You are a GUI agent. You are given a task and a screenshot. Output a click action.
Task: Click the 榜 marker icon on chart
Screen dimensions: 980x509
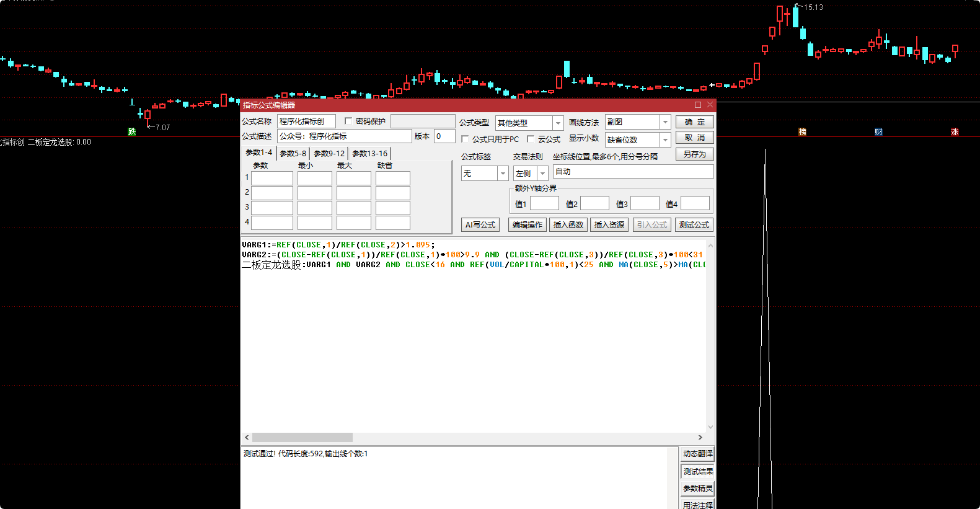[x=802, y=131]
